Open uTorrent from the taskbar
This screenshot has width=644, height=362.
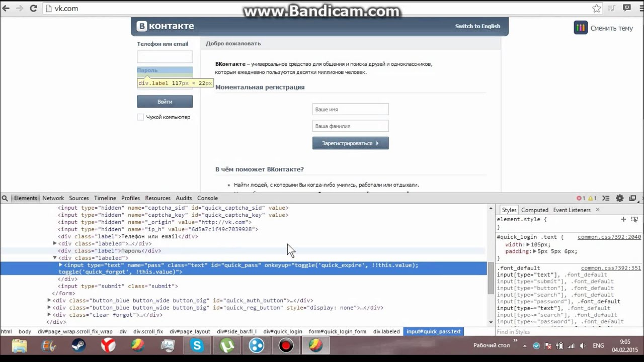pyautogui.click(x=227, y=345)
